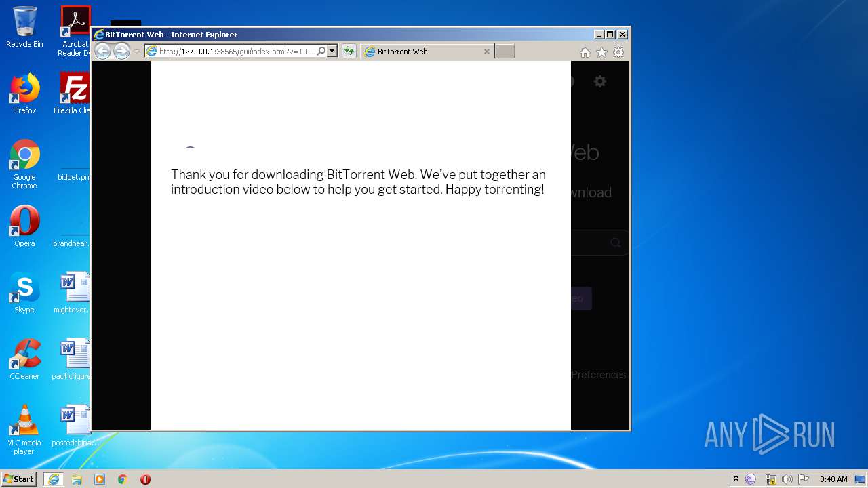Expand the address bar autocomplete dropdown
Image resolution: width=868 pixels, height=488 pixels.
(x=332, y=52)
